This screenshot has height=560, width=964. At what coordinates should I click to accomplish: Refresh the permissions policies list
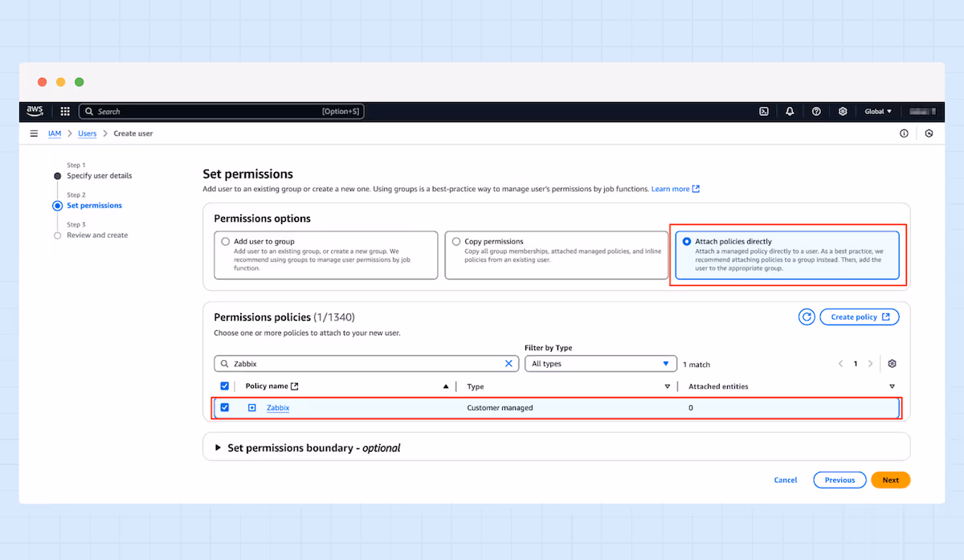pyautogui.click(x=807, y=317)
